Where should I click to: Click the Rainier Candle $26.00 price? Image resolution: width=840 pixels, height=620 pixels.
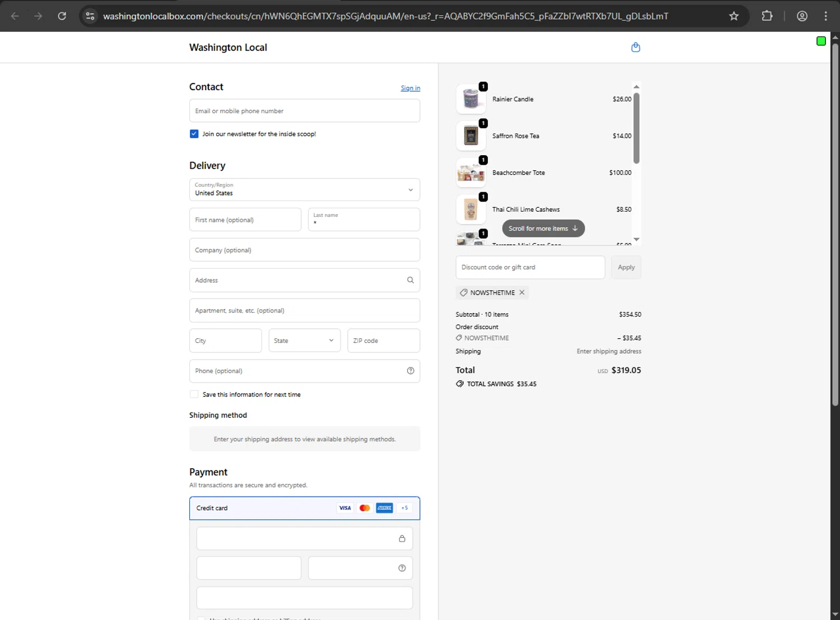(622, 99)
